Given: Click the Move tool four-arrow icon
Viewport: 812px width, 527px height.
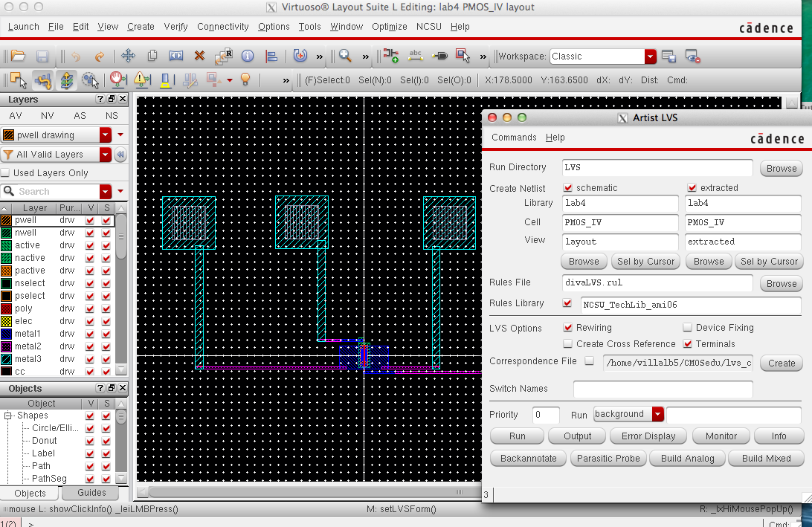Looking at the screenshot, I should [128, 56].
